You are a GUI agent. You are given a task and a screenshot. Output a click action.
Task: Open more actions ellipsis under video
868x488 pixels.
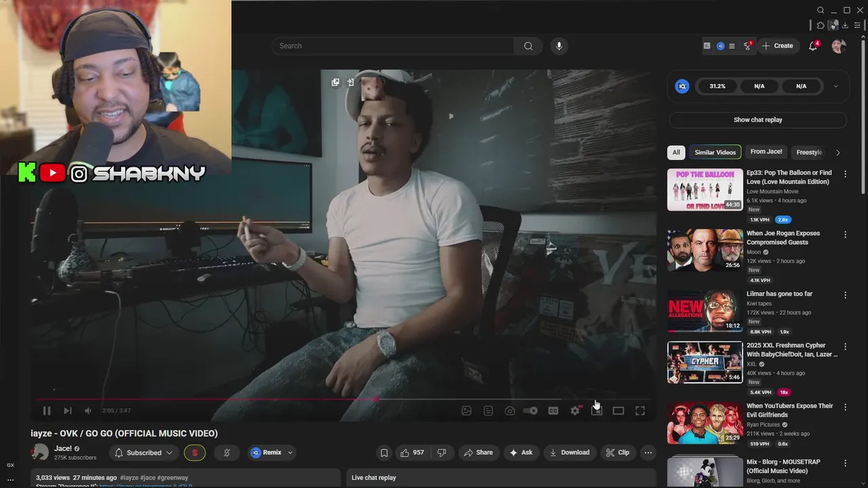point(648,453)
